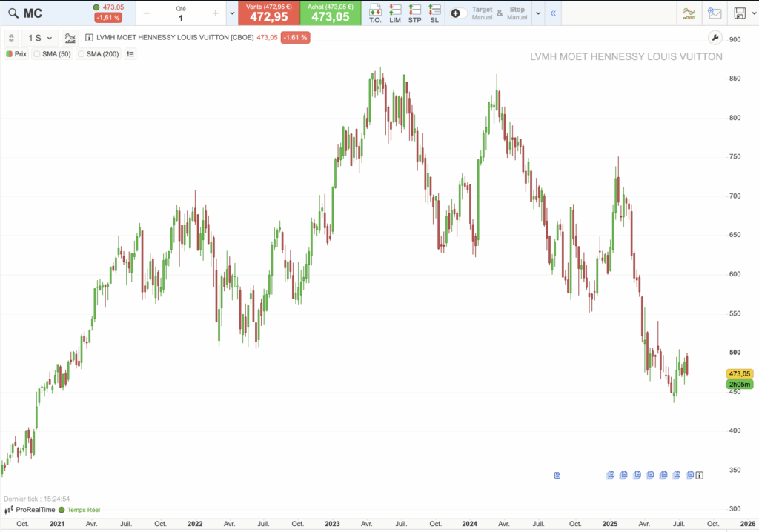Image resolution: width=759 pixels, height=532 pixels.
Task: Open the indicator list icon after SMA (200)
Action: 130,54
